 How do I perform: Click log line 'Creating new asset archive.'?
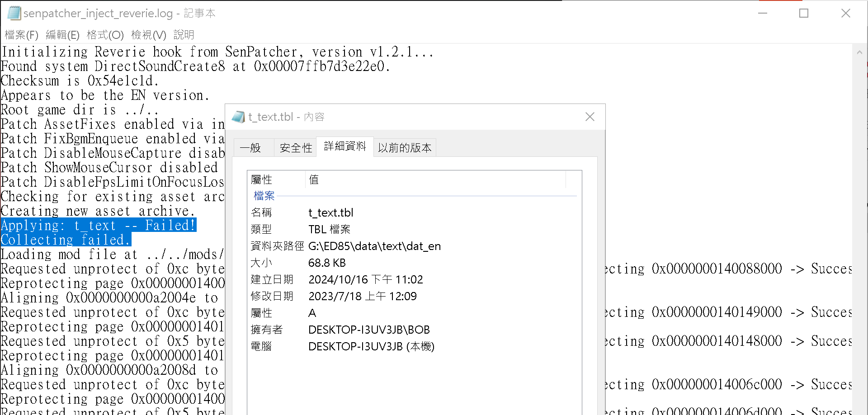(x=98, y=211)
